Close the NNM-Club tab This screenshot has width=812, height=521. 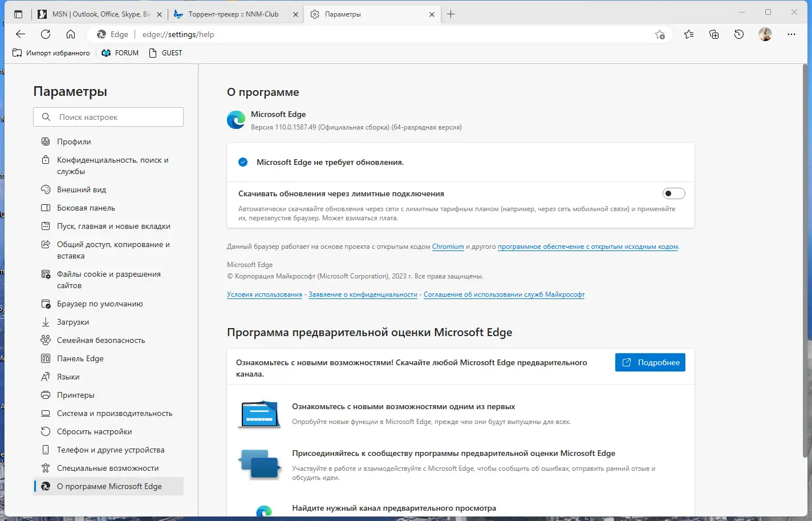click(295, 14)
